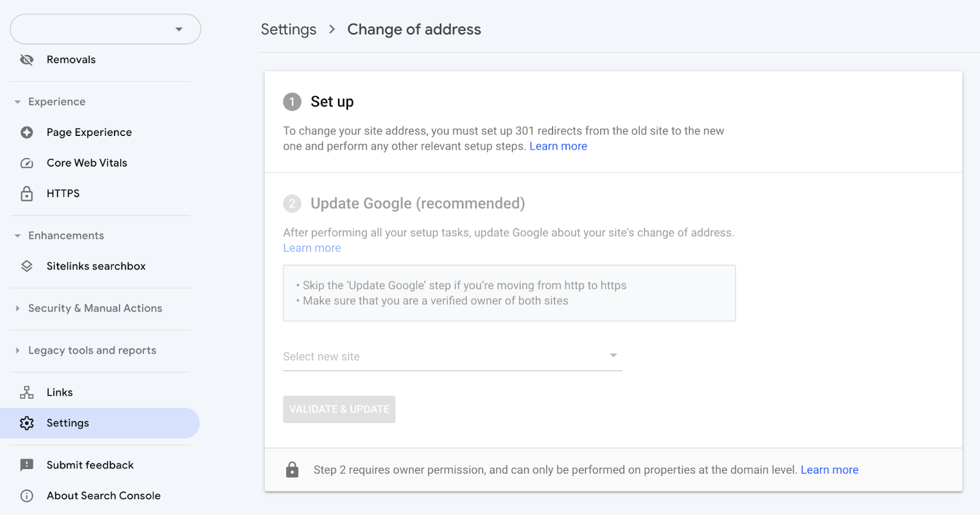The width and height of the screenshot is (980, 515).
Task: Click the Core Web Vitals gauge icon
Action: tap(27, 163)
